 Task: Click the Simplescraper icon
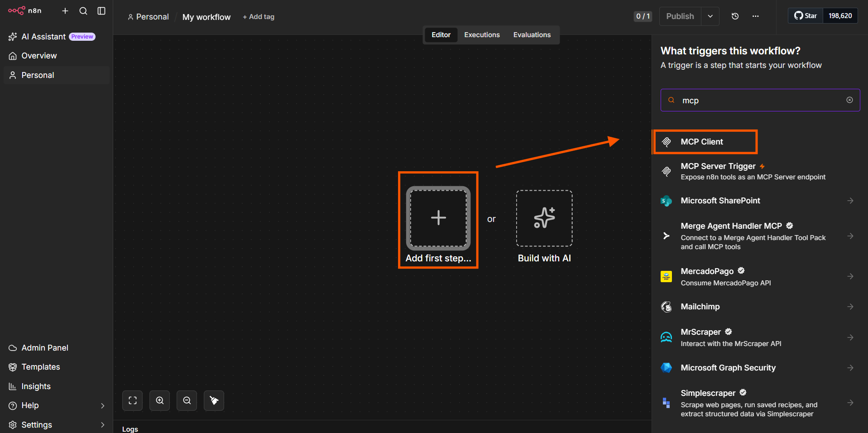tap(667, 403)
